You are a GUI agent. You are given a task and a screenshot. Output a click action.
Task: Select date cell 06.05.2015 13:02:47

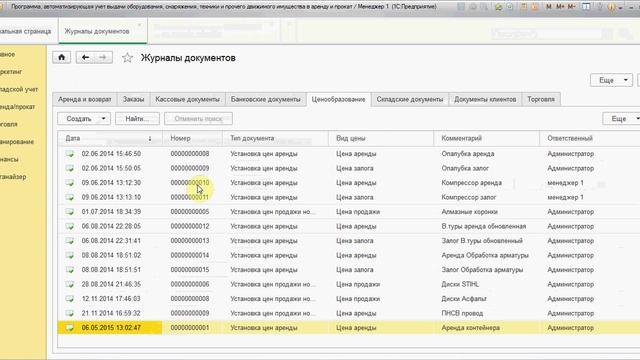[111, 328]
